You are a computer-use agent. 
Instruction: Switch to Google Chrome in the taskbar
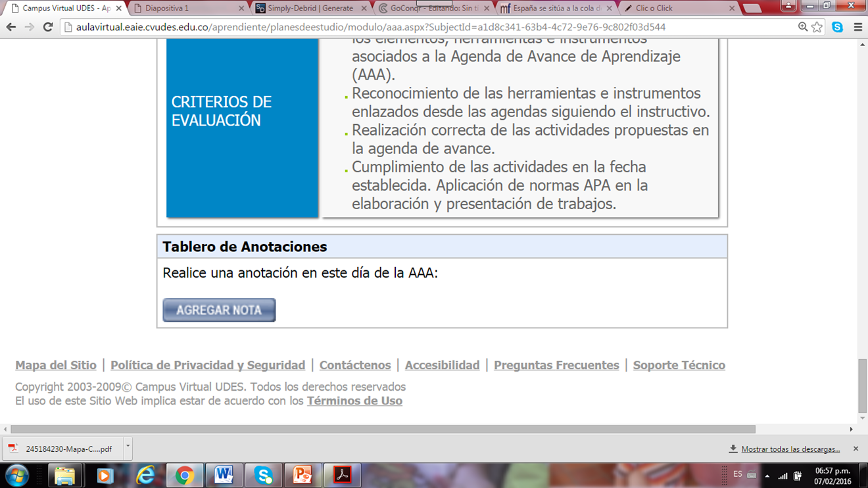pos(184,475)
